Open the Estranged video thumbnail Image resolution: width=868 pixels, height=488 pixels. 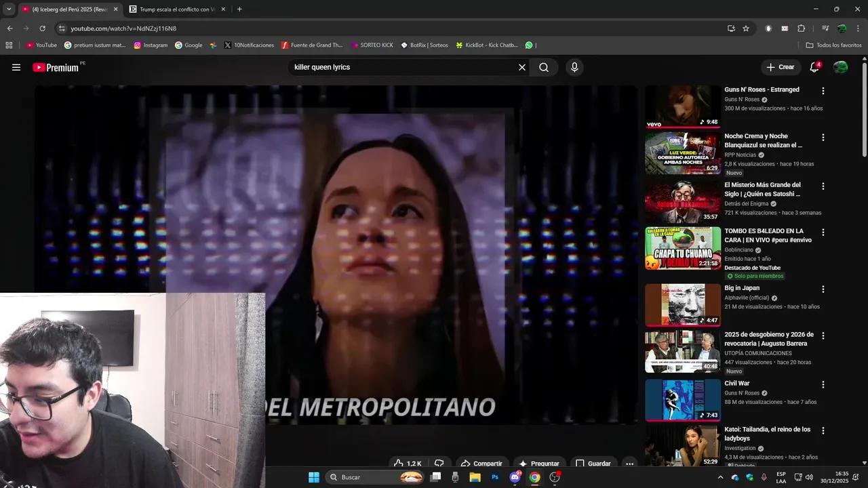click(683, 106)
